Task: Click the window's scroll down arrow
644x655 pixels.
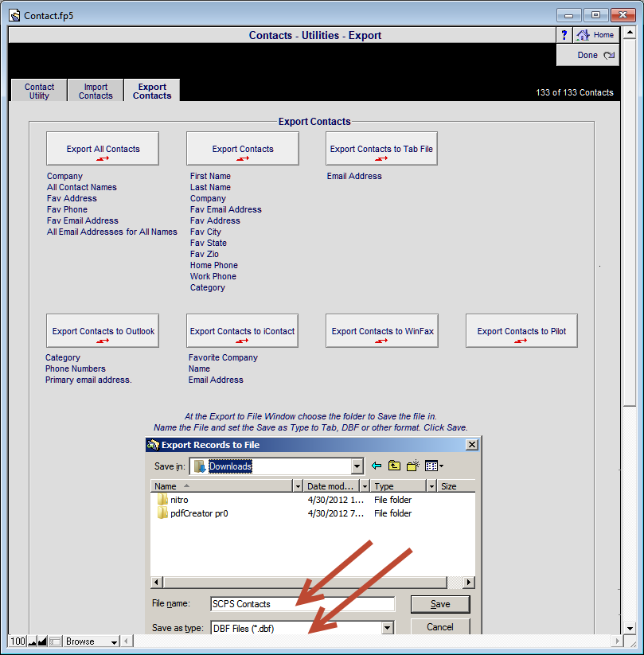Action: tap(630, 628)
